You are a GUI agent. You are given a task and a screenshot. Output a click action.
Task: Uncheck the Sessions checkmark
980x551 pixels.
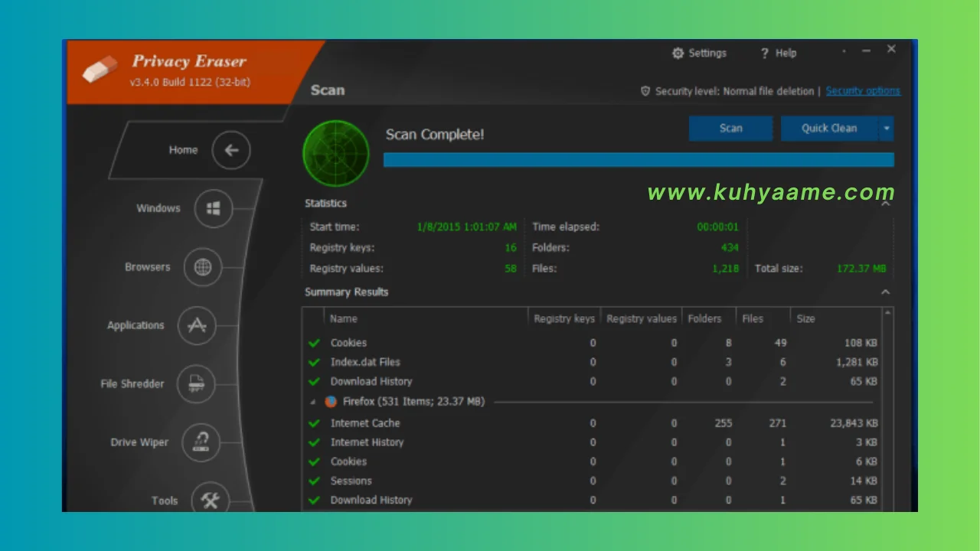(314, 481)
